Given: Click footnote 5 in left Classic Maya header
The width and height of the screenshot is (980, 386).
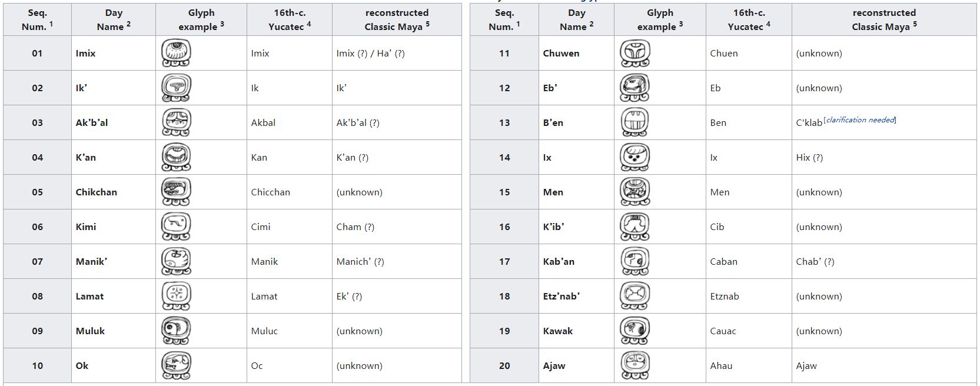Looking at the screenshot, I should point(428,24).
